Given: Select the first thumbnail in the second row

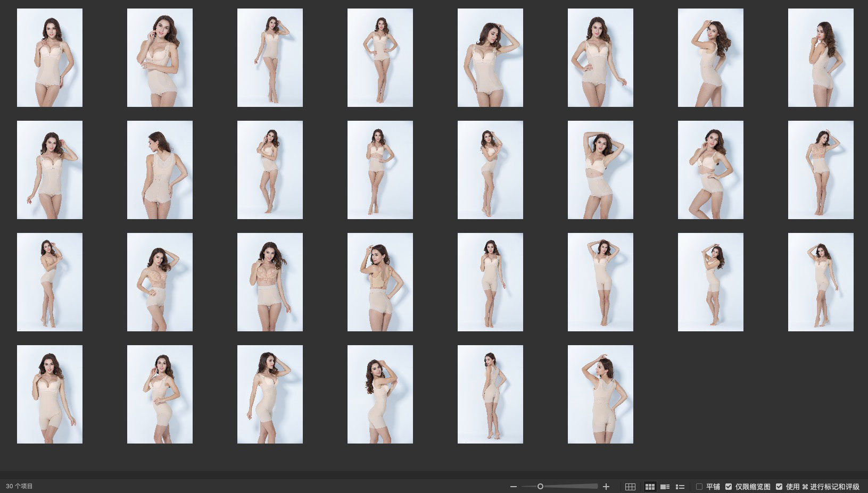Looking at the screenshot, I should (49, 170).
